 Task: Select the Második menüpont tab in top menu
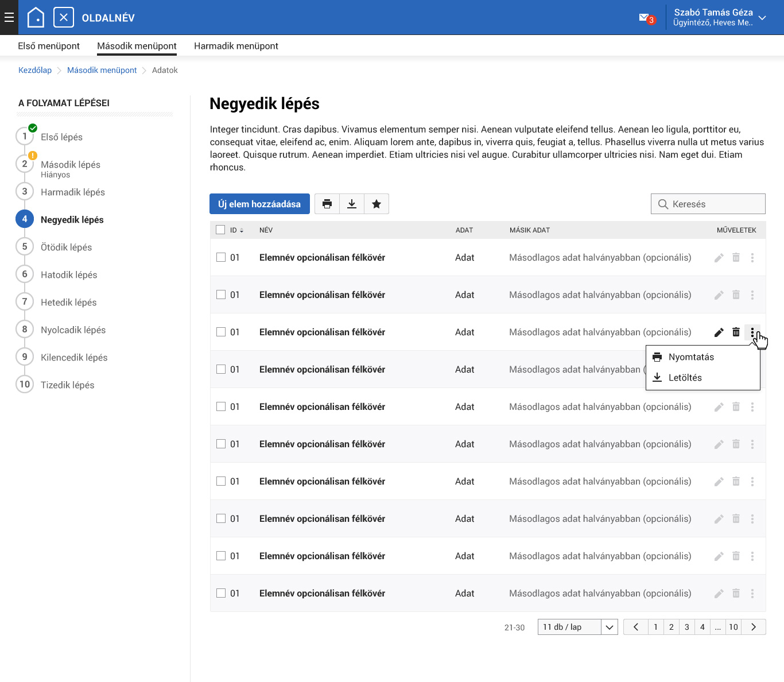[137, 46]
